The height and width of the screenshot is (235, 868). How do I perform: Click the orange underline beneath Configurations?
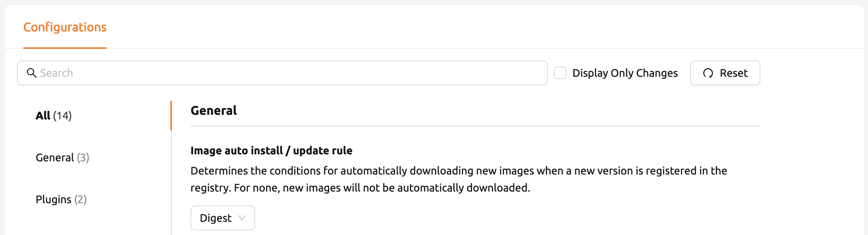click(65, 48)
